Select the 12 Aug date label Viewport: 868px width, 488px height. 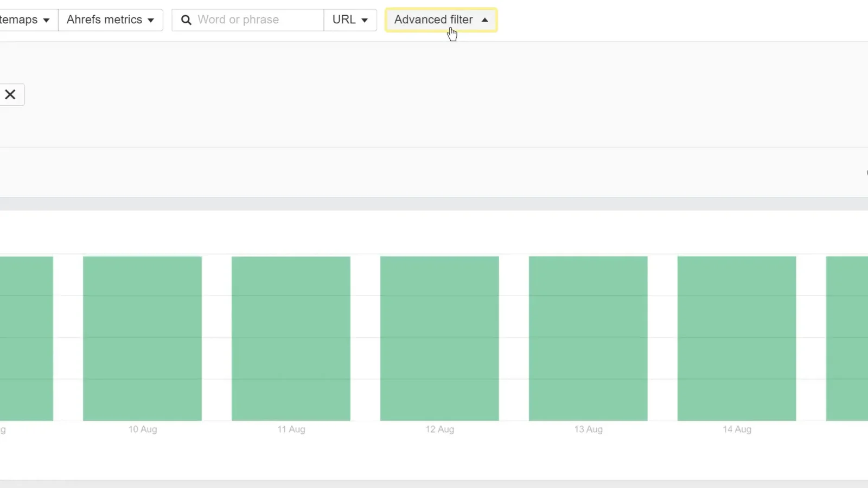pyautogui.click(x=440, y=429)
